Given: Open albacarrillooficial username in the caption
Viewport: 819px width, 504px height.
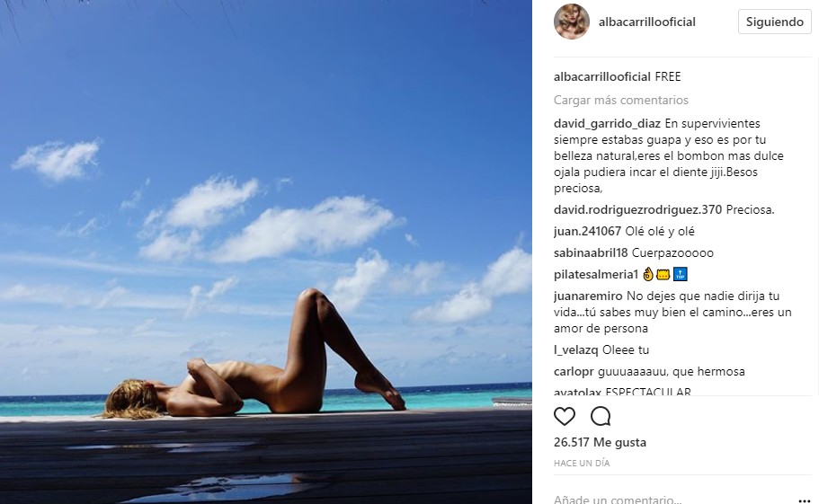Looking at the screenshot, I should click(x=602, y=76).
